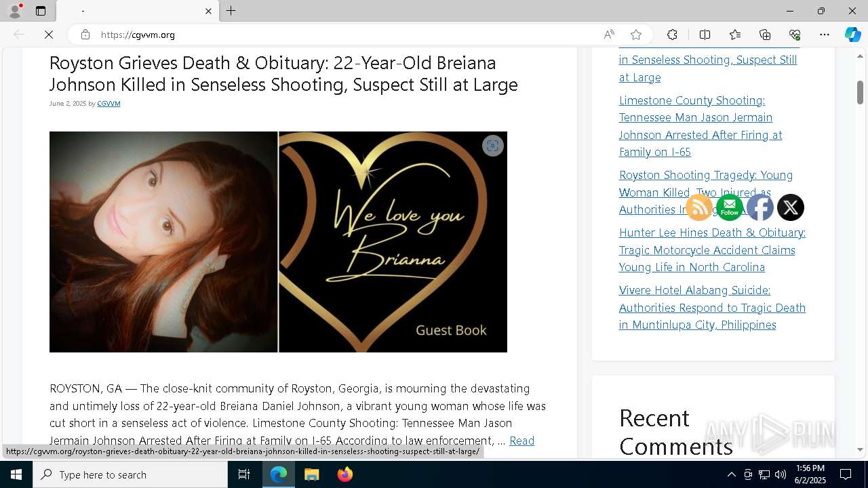Open the Royston Shooting Tragedy sidebar link

pos(706,192)
